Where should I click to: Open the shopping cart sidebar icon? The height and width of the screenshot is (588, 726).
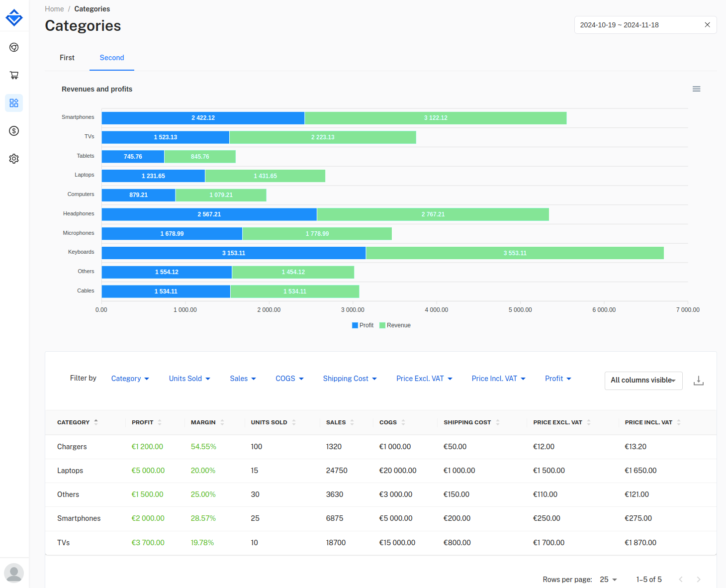[14, 75]
